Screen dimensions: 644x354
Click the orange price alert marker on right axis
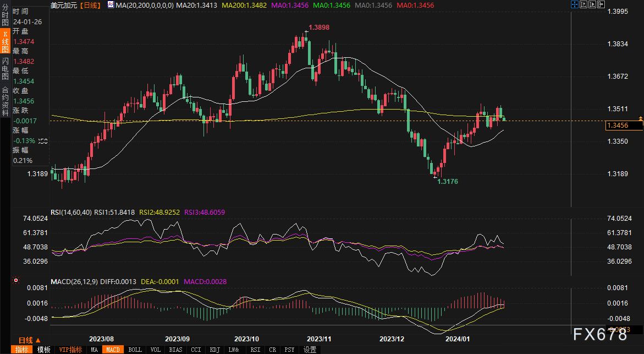640,118
